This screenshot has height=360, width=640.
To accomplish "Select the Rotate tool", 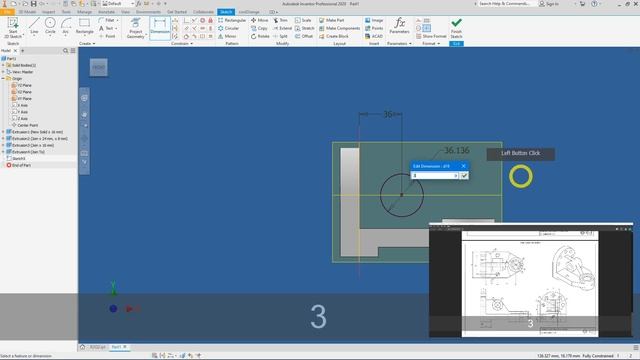I will click(x=260, y=36).
